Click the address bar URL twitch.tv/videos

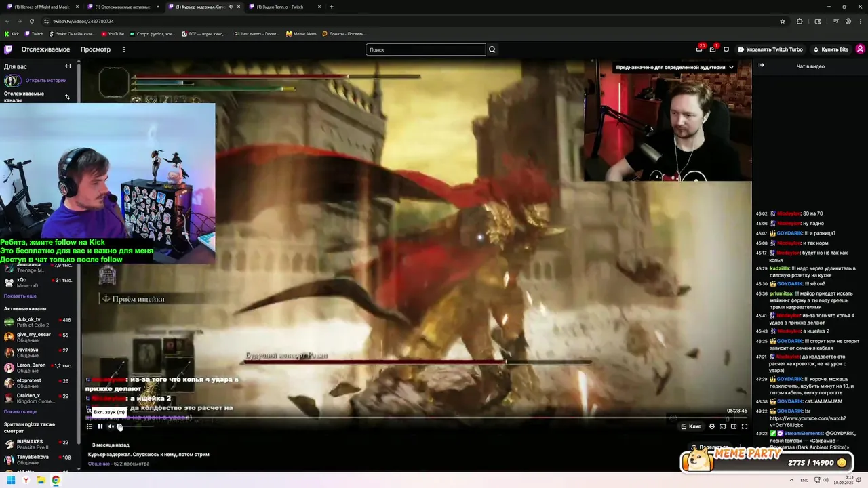click(83, 21)
